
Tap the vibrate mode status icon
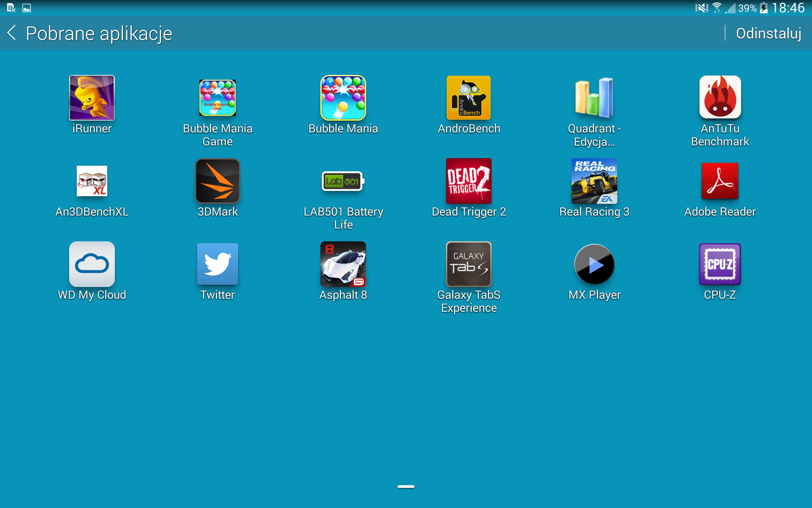(x=702, y=8)
